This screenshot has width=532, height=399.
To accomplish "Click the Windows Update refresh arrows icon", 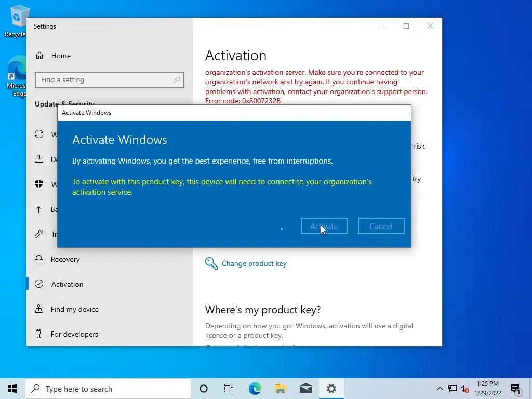I will pyautogui.click(x=39, y=135).
